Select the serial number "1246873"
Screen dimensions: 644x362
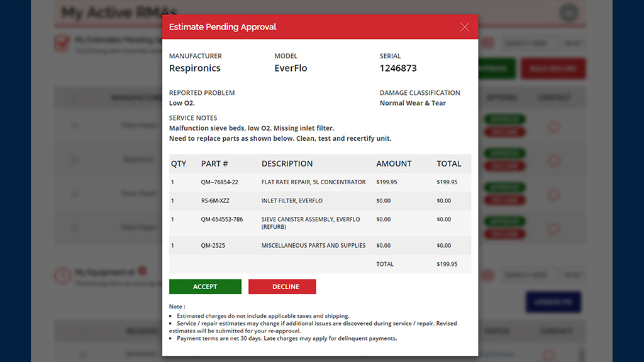click(x=398, y=68)
